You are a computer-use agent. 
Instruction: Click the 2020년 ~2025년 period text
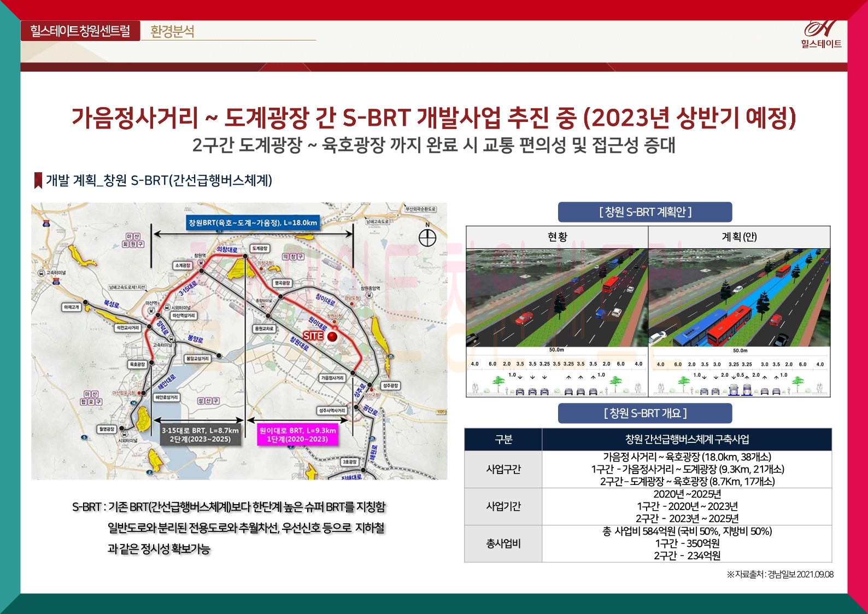pyautogui.click(x=687, y=494)
